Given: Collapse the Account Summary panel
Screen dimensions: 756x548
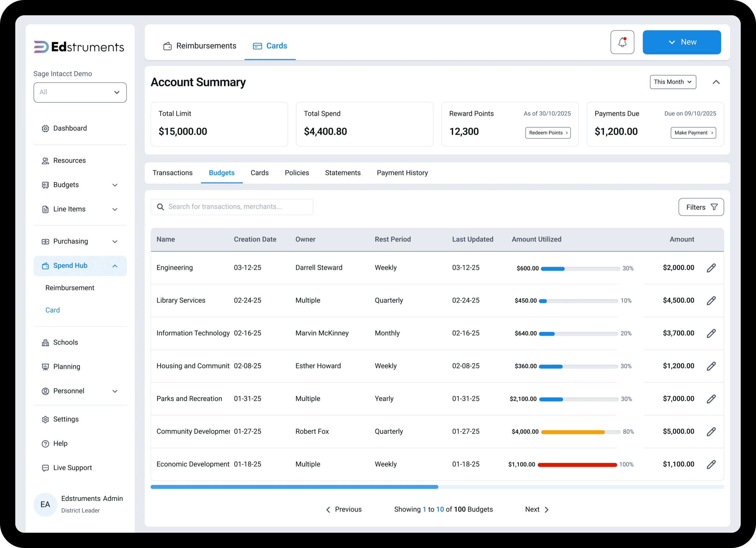Looking at the screenshot, I should (716, 82).
